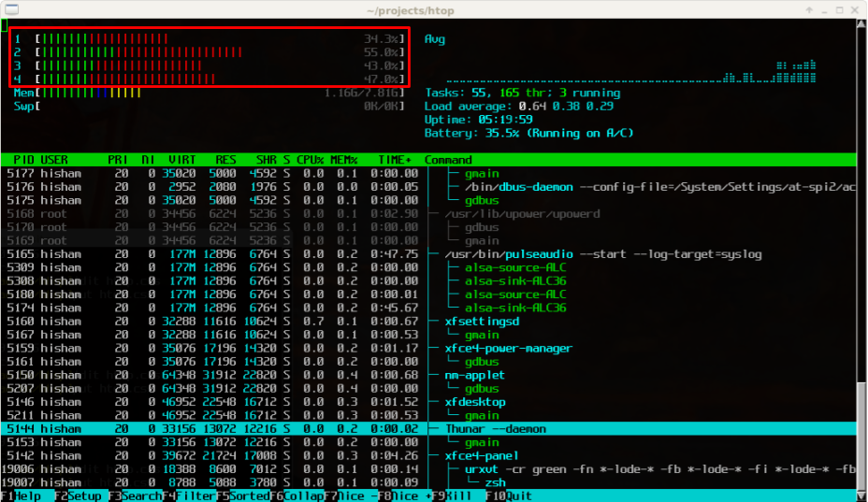The height and width of the screenshot is (502, 868).
Task: Collapse the tree with F6 Collap
Action: pyautogui.click(x=297, y=495)
